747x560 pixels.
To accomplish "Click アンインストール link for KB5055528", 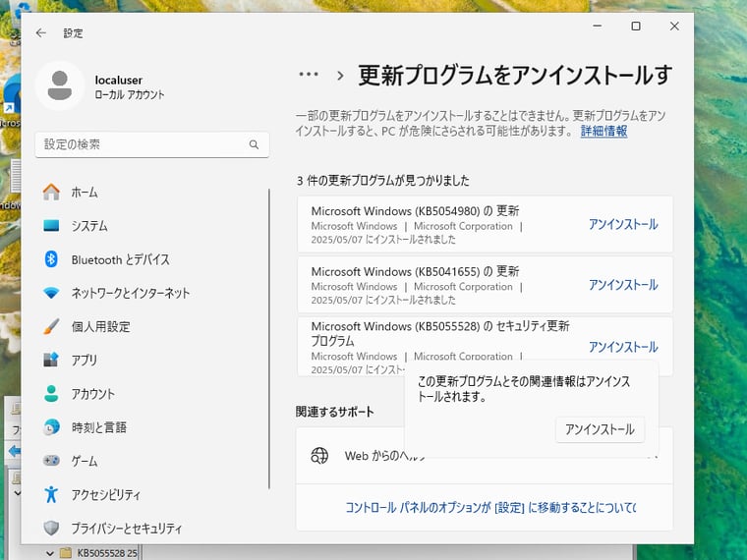I will (623, 347).
